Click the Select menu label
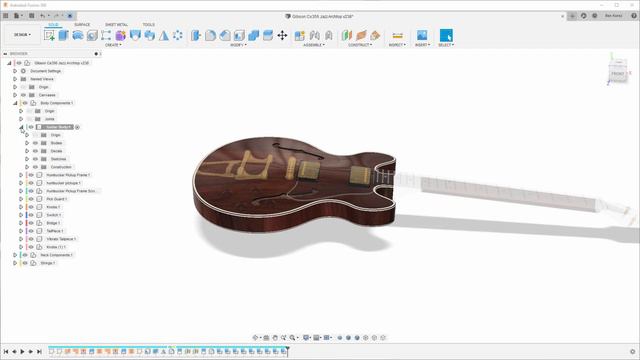 point(446,45)
